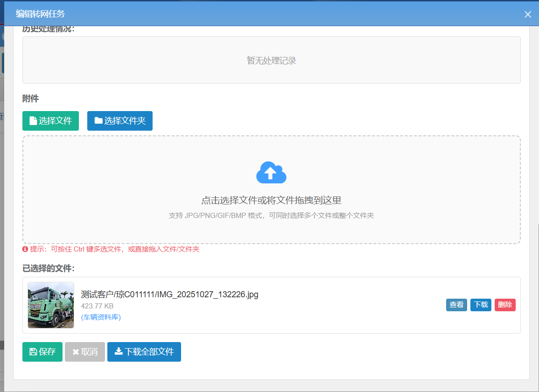Click the 选择文件 button
The width and height of the screenshot is (539, 392).
[50, 121]
